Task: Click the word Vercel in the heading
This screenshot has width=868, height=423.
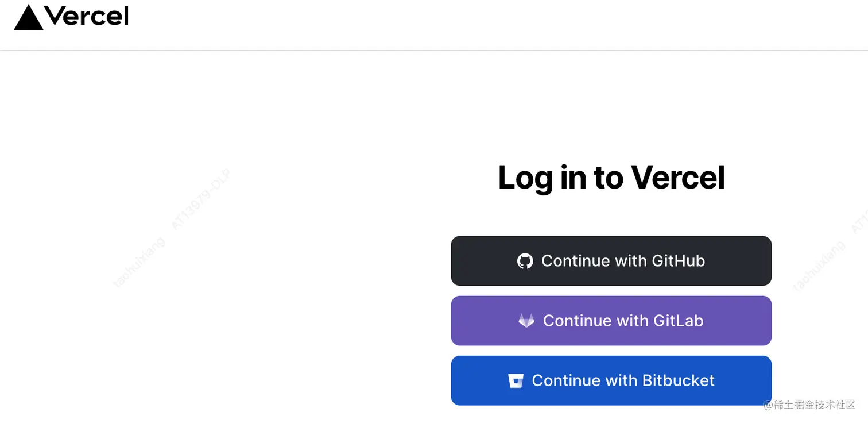Action: coord(678,177)
